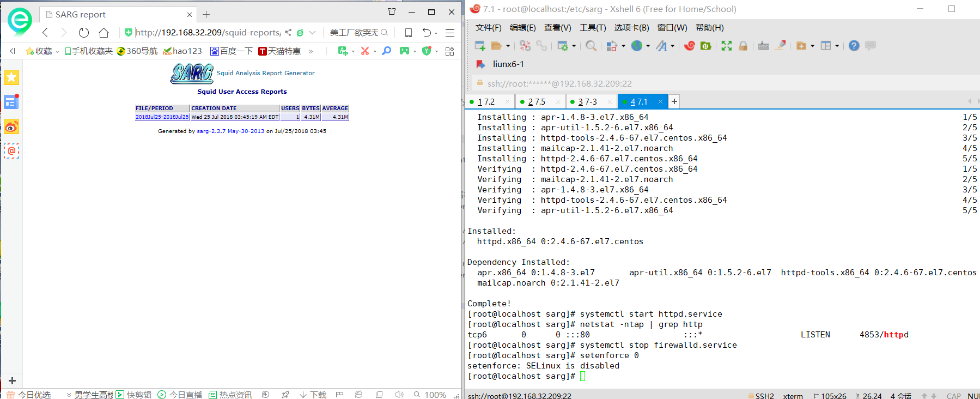The width and height of the screenshot is (980, 399).
Task: Expand the 收藏 favorites dropdown arrow
Action: [x=57, y=51]
